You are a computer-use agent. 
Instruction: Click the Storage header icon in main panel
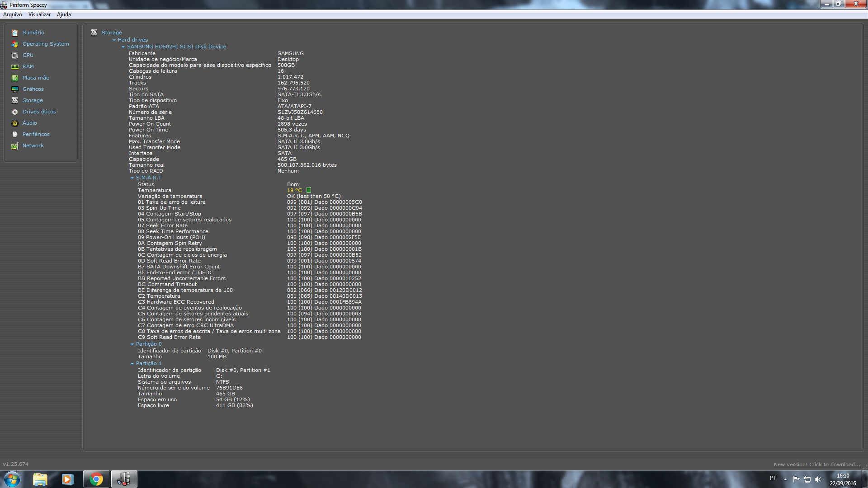(x=94, y=33)
